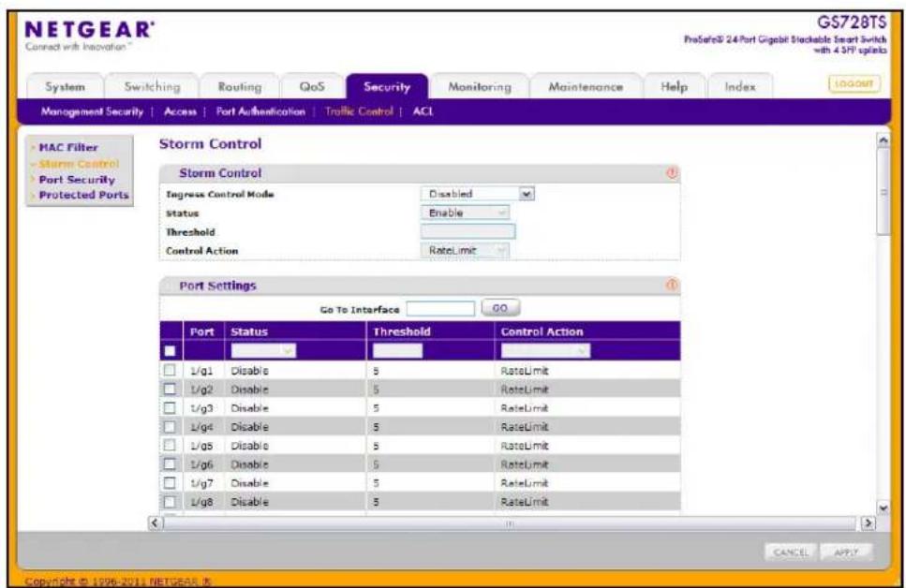Open the Port Settings section help icon
Image resolution: width=906 pixels, height=588 pixels.
(672, 285)
